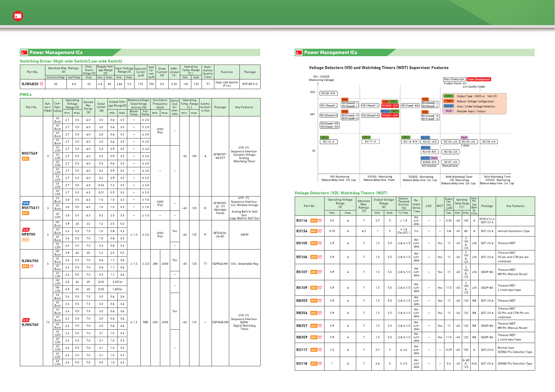Click the AEC badge in the R3134 row

tap(314, 231)
